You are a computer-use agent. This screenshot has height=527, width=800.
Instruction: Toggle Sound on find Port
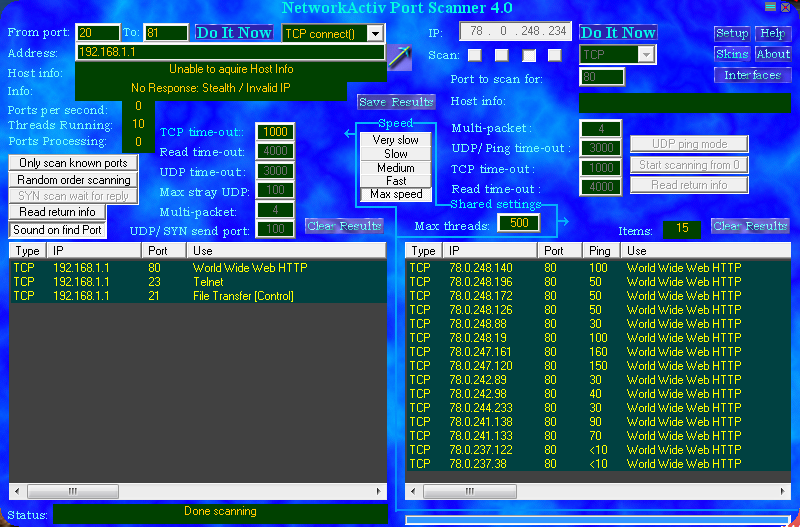pyautogui.click(x=57, y=230)
